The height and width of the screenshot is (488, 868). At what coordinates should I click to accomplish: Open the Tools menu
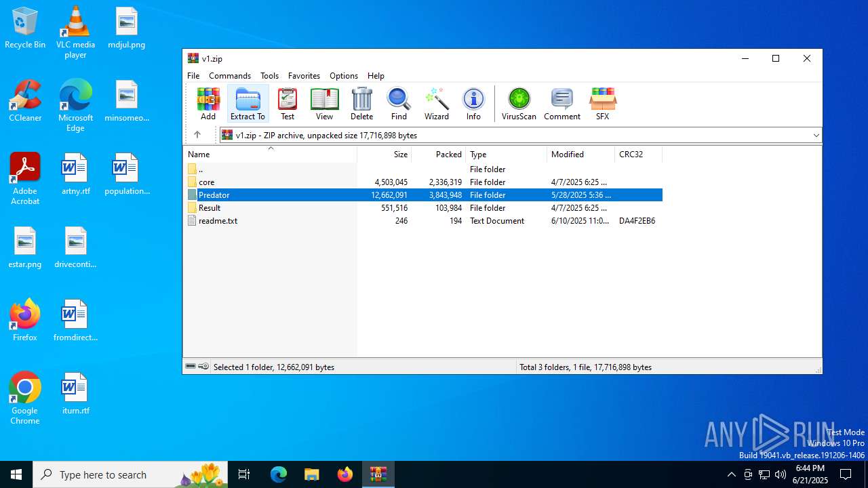tap(269, 75)
